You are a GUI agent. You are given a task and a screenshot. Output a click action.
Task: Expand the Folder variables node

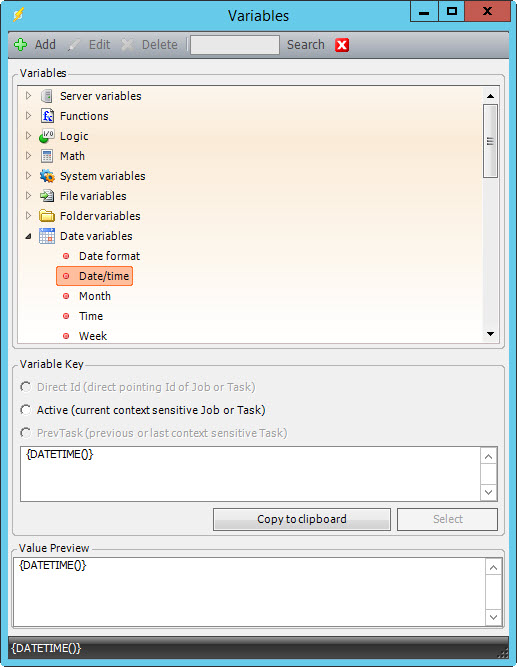click(x=29, y=216)
